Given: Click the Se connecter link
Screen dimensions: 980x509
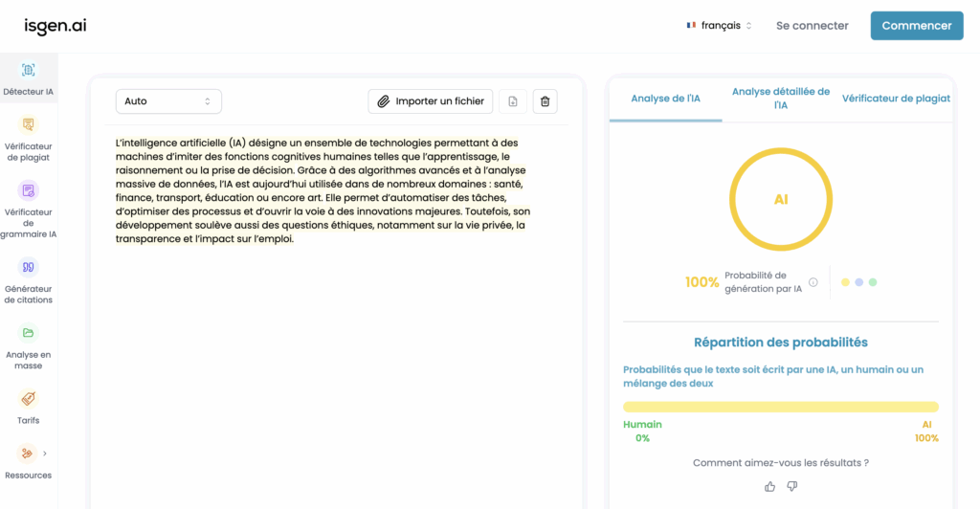Looking at the screenshot, I should point(812,26).
